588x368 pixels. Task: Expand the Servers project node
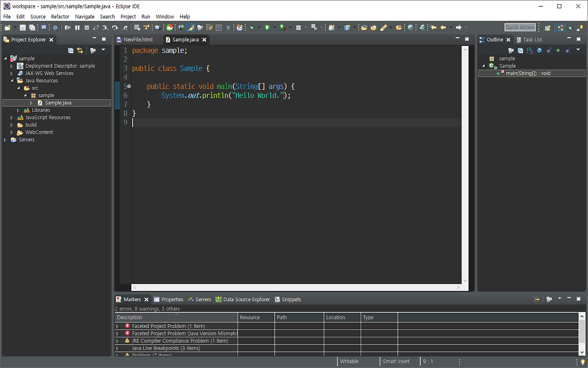(6, 139)
